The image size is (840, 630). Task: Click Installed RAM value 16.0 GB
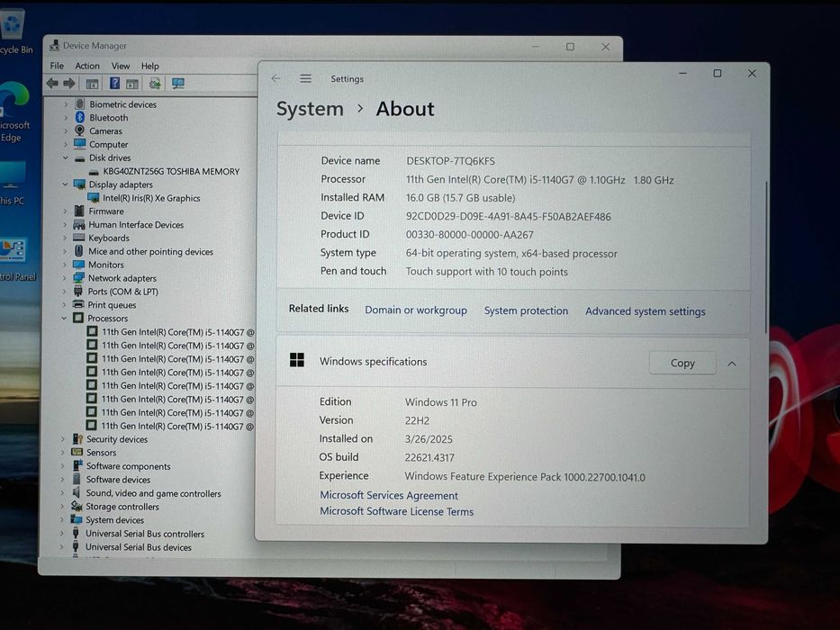[x=460, y=198]
